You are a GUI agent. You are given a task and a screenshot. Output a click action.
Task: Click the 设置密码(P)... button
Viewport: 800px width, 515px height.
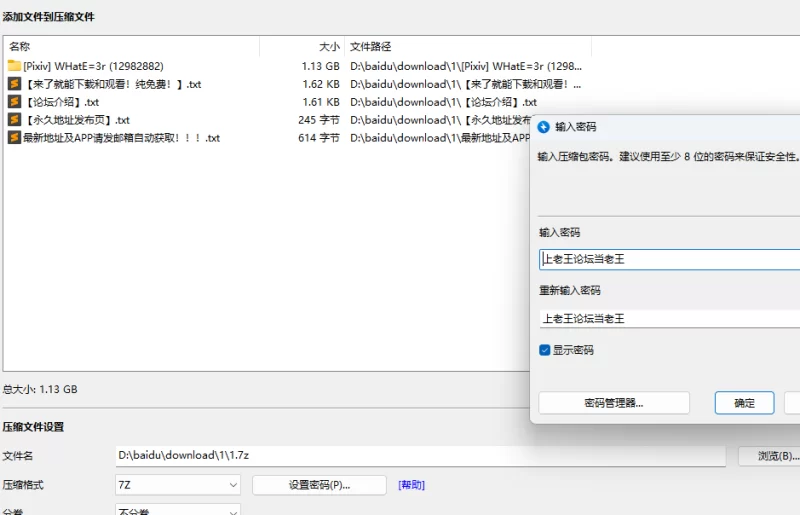coord(319,485)
